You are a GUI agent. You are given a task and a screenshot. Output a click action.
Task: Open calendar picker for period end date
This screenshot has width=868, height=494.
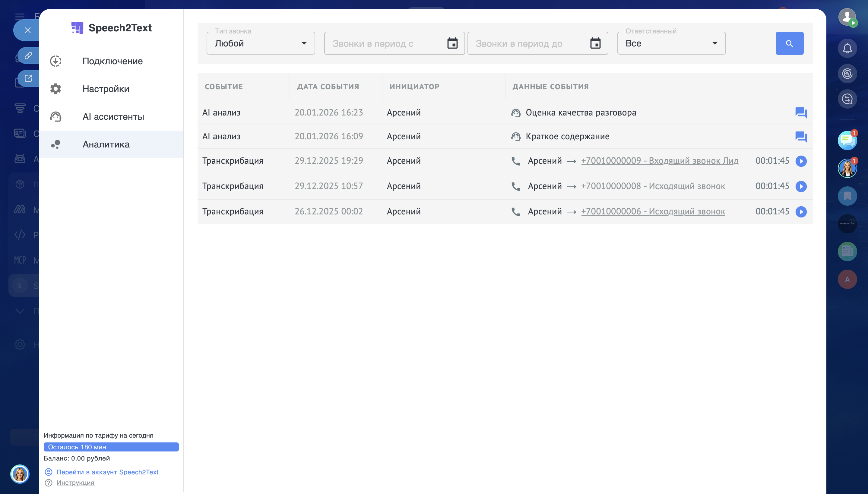(x=595, y=43)
